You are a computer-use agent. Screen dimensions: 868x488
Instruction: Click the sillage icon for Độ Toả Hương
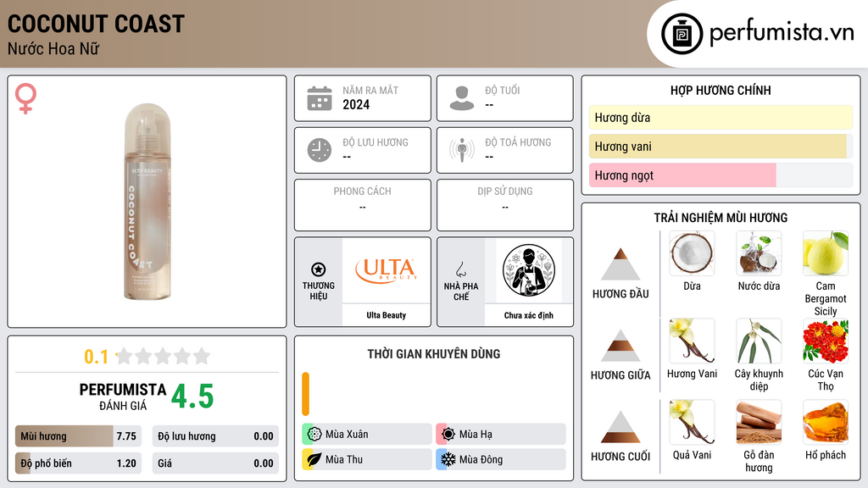(x=462, y=150)
